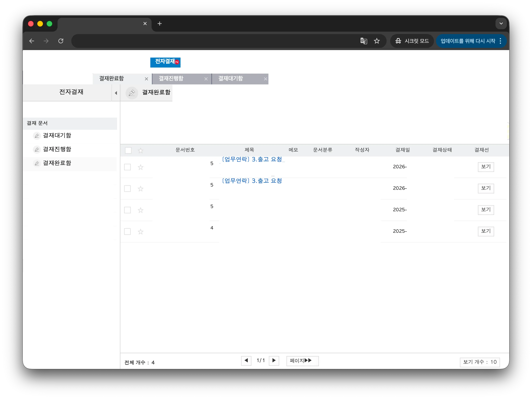Open the 보기 개수 : 10 selector

click(x=480, y=362)
